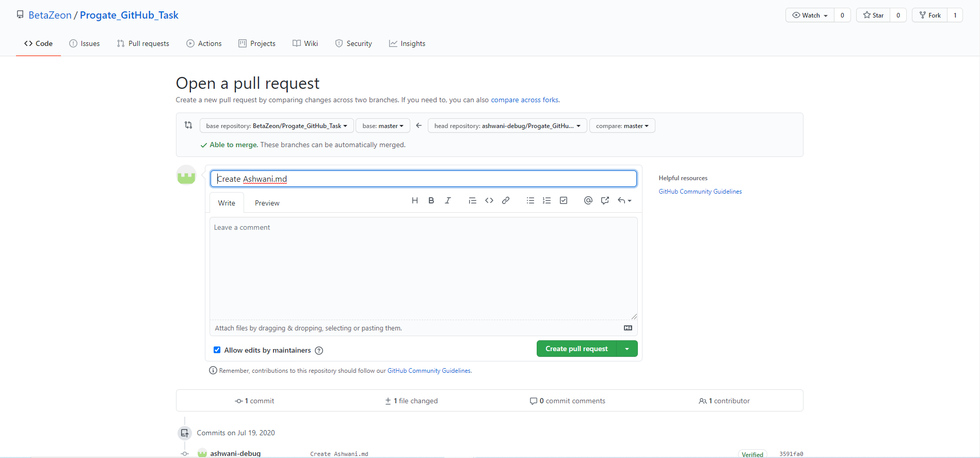The image size is (980, 458).
Task: Star the Progate_GitHub_Task repository
Action: pos(873,15)
